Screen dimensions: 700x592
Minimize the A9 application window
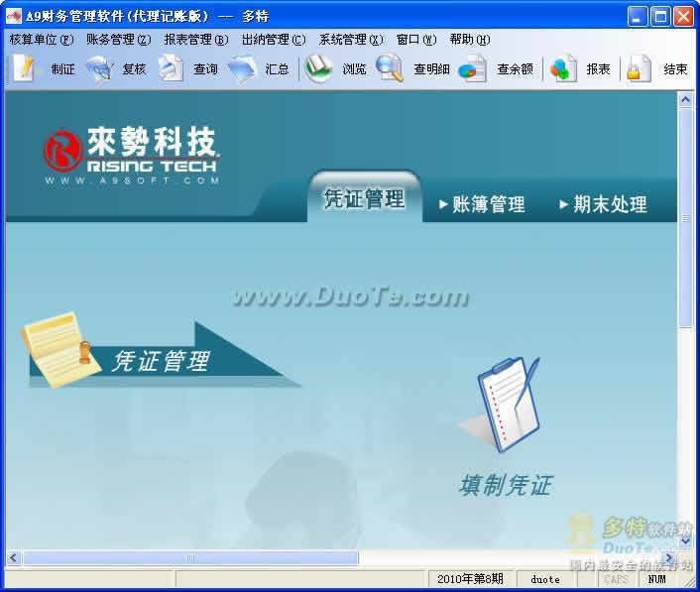coord(638,17)
